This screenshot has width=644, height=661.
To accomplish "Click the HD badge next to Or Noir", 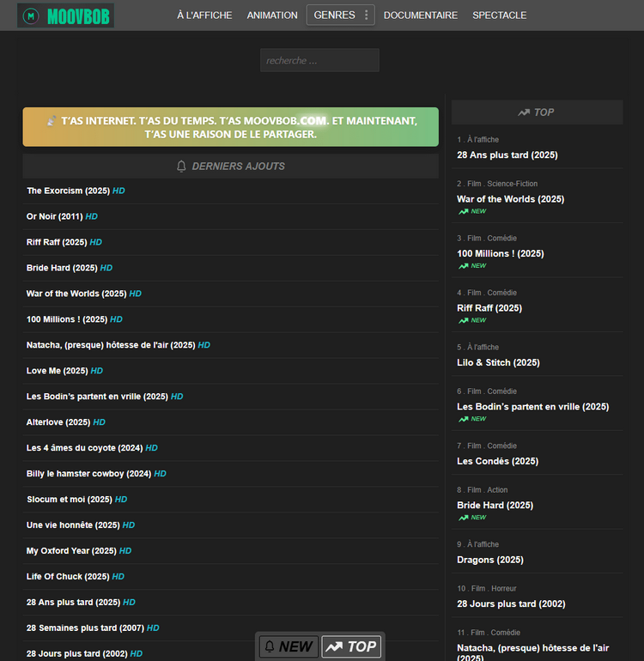I will click(92, 216).
